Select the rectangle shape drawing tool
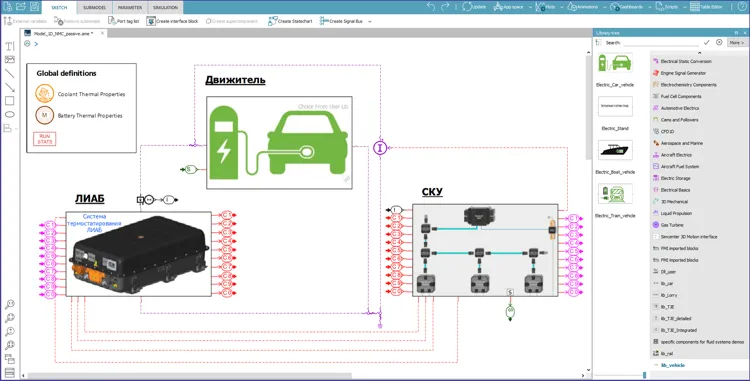The height and width of the screenshot is (381, 750). pos(10,101)
